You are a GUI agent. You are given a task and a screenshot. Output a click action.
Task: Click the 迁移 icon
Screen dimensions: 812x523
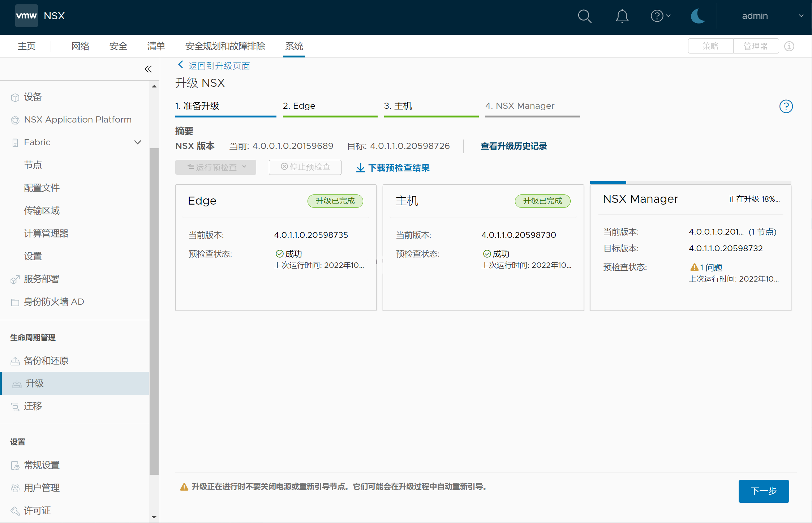(15, 407)
